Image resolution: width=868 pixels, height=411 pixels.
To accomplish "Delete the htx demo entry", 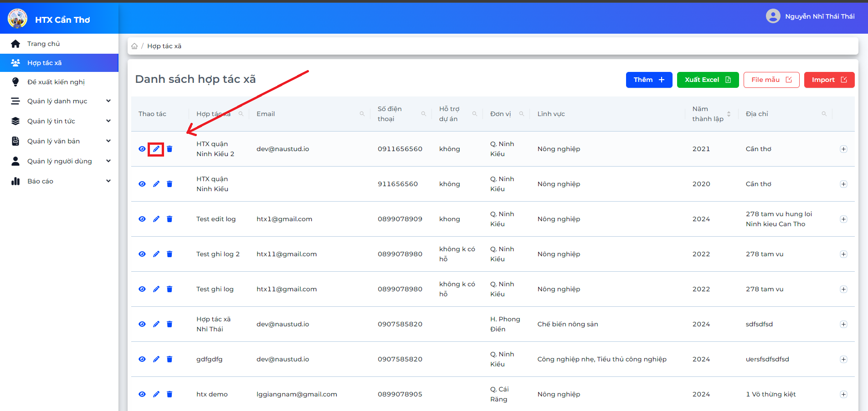I will [x=169, y=394].
